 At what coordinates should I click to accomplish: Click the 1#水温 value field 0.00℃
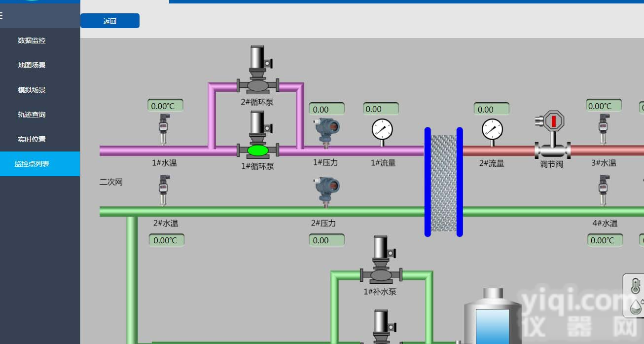tap(165, 106)
